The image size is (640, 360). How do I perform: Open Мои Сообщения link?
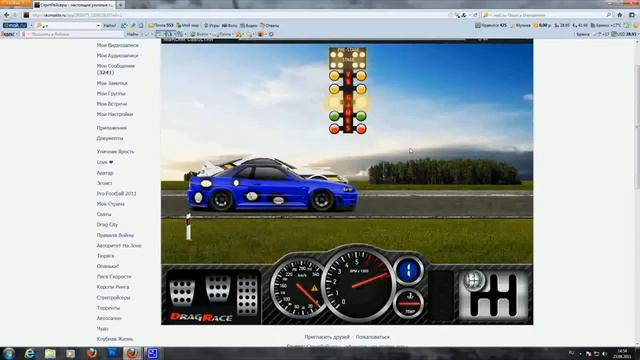click(x=116, y=66)
